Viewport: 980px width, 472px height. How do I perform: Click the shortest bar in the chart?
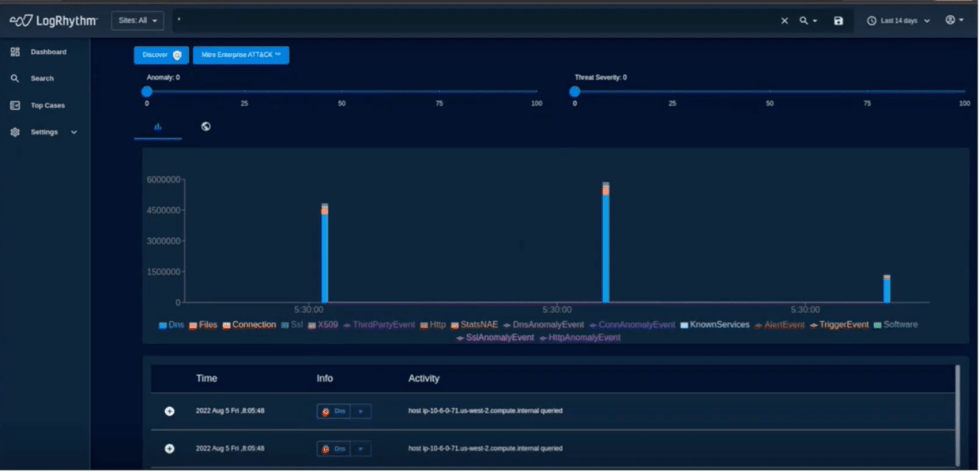coord(887,290)
